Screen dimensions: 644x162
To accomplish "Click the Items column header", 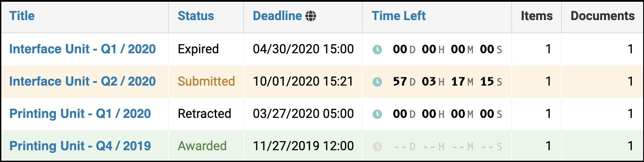I will click(x=537, y=16).
